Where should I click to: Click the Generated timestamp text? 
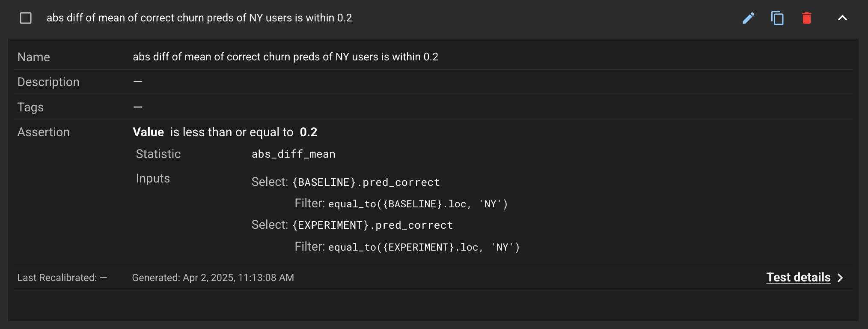coord(213,278)
